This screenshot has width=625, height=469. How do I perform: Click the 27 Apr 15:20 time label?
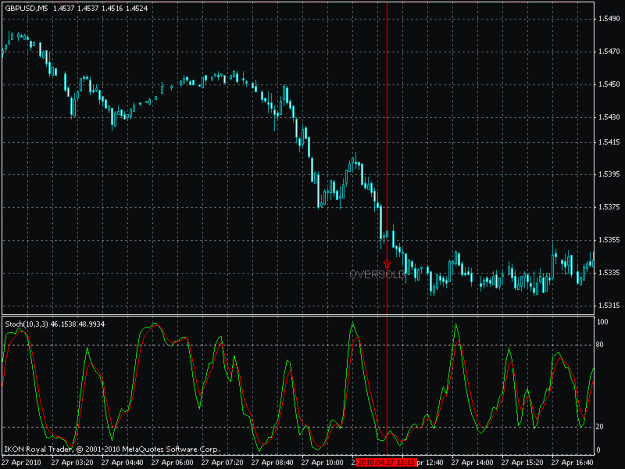click(522, 463)
